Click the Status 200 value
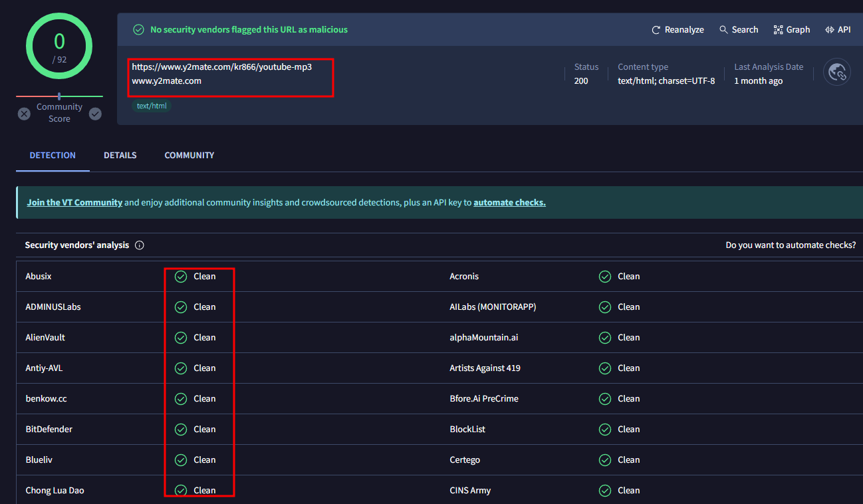 [x=581, y=81]
